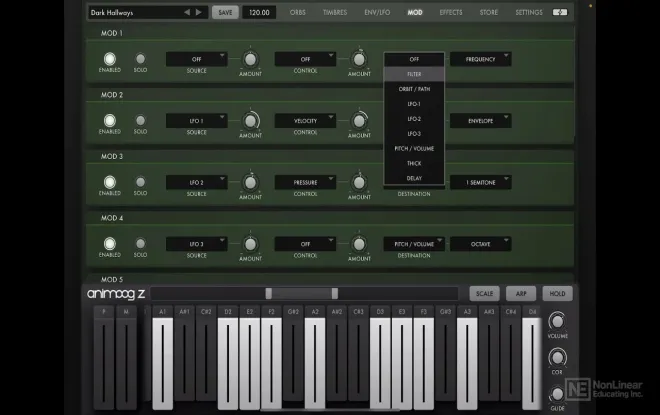Switch to the ORBS tab
Screen dimensions: 660x415
coord(298,13)
